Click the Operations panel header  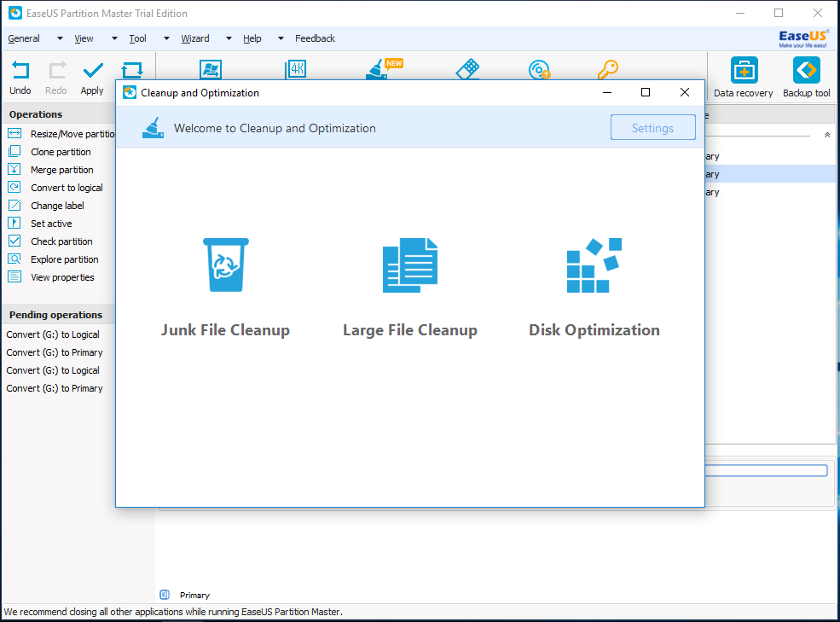[x=36, y=114]
